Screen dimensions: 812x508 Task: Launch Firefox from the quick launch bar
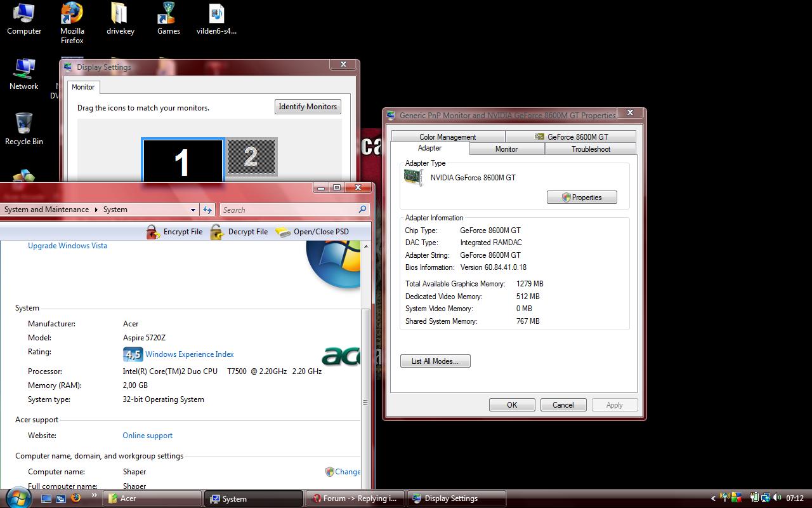coord(75,498)
